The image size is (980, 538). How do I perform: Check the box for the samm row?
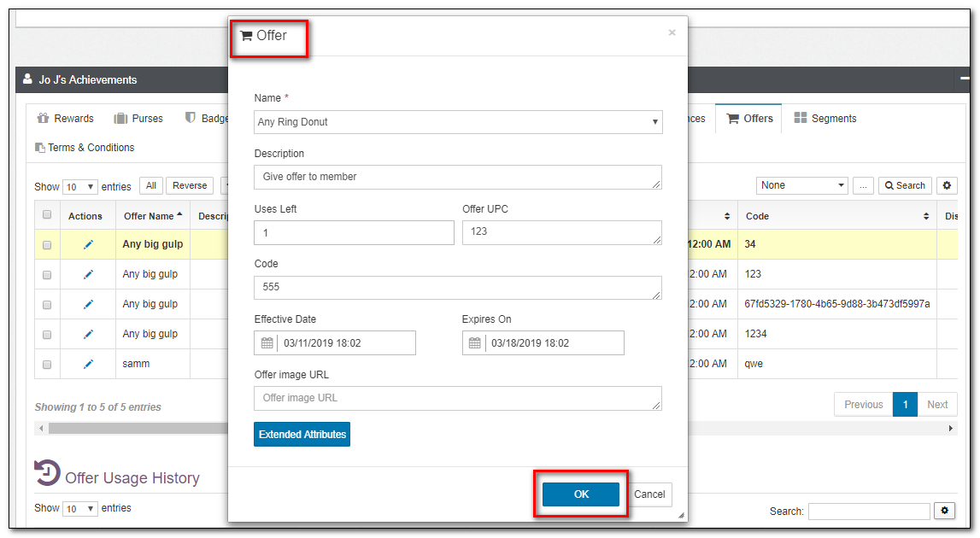click(x=47, y=365)
